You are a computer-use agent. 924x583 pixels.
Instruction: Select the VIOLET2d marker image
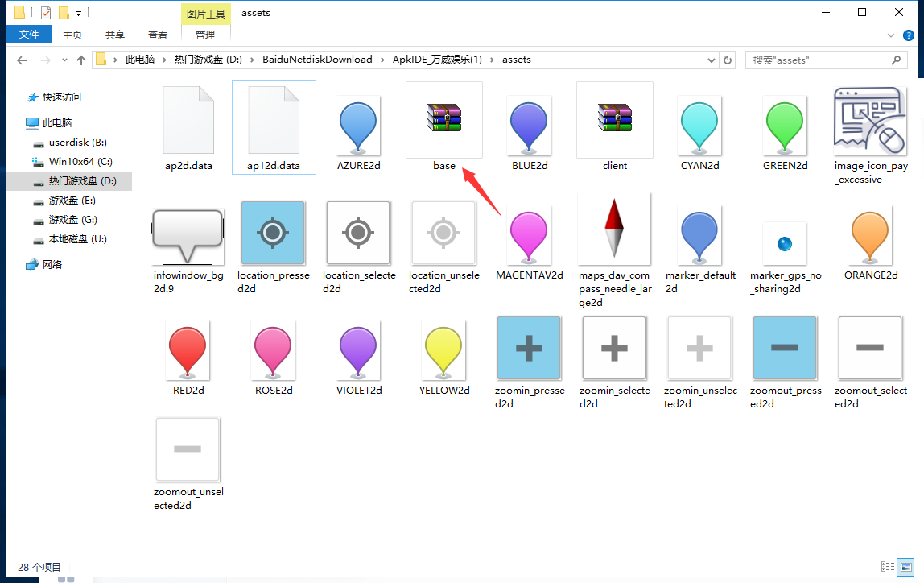[x=358, y=351]
